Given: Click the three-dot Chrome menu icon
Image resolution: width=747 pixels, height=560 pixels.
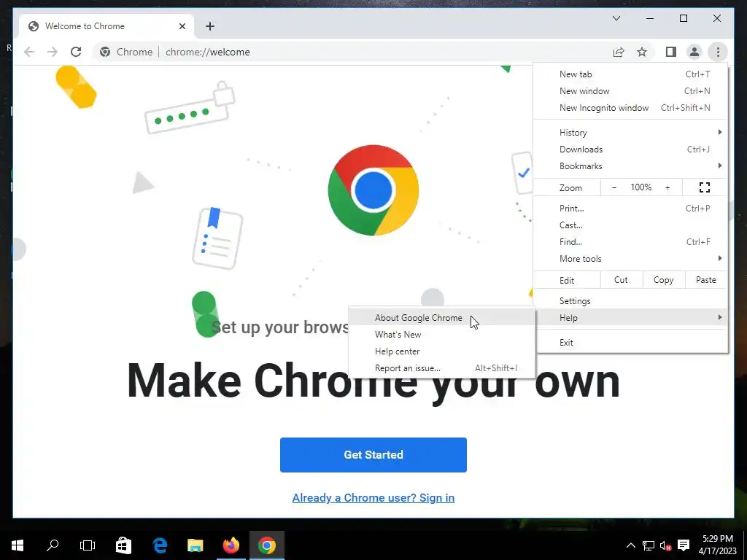Looking at the screenshot, I should coord(718,52).
